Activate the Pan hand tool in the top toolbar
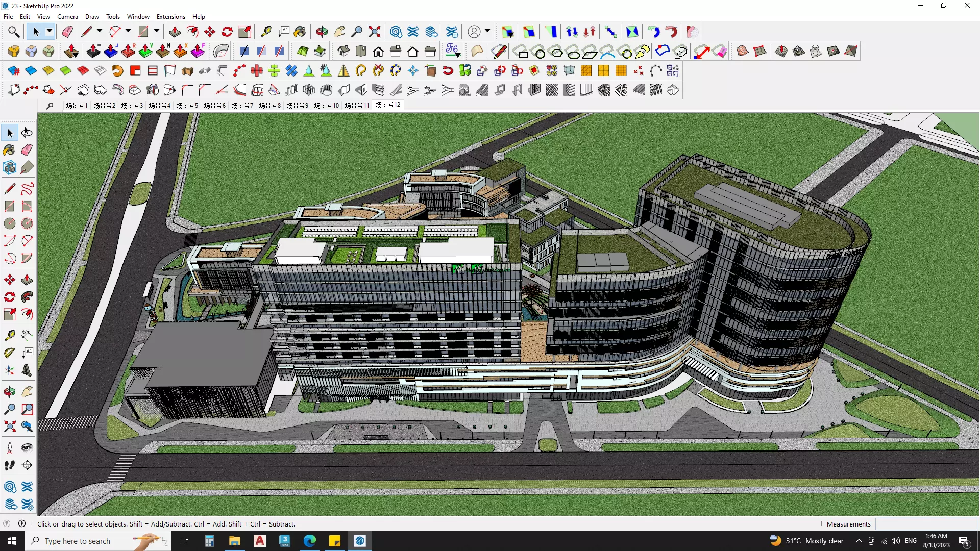980x551 pixels. tap(339, 32)
